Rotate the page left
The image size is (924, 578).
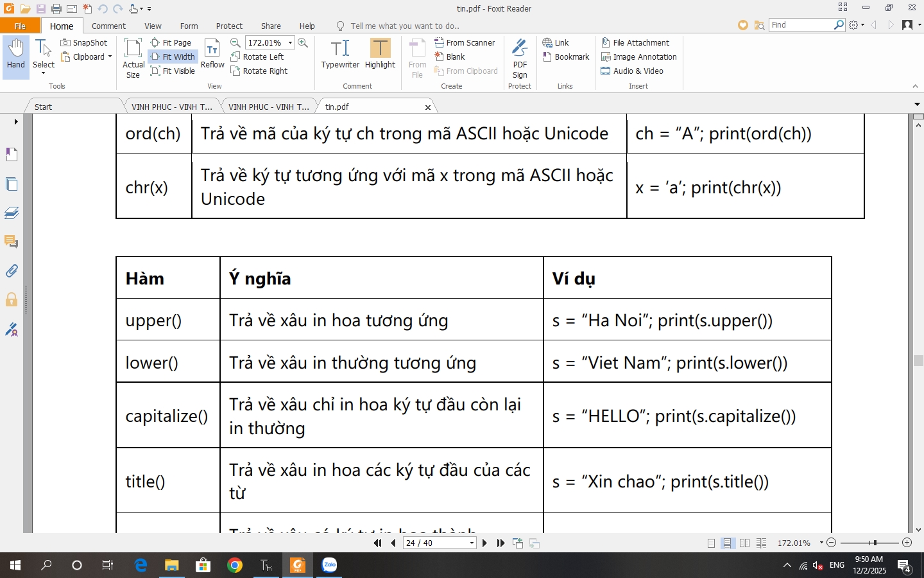pyautogui.click(x=257, y=57)
